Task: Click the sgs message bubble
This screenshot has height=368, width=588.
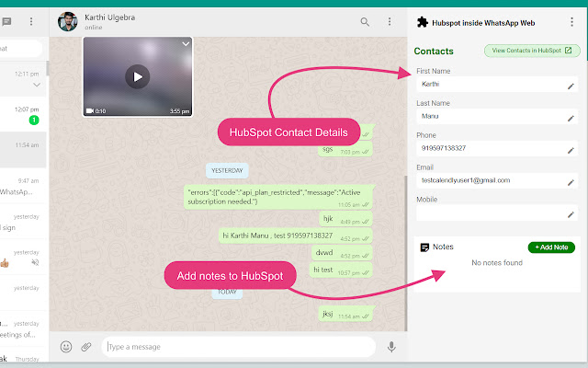Action: [x=345, y=149]
